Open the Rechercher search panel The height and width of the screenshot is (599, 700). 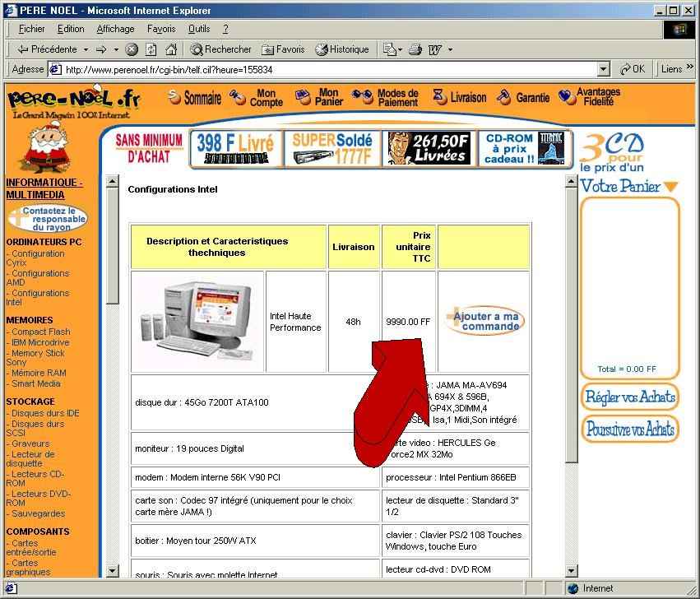[x=220, y=49]
